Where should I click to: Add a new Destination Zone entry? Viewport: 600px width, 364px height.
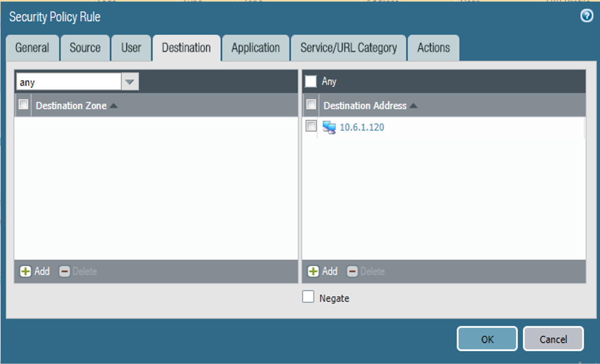[x=34, y=271]
